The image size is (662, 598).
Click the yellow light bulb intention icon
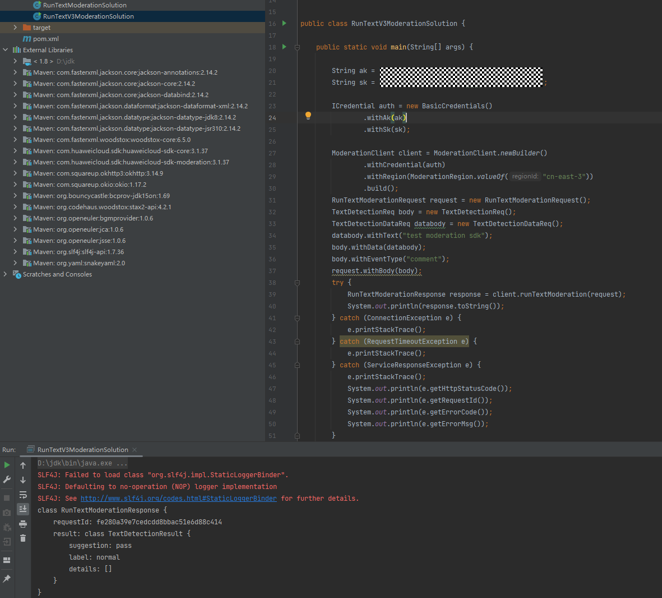[x=308, y=115]
